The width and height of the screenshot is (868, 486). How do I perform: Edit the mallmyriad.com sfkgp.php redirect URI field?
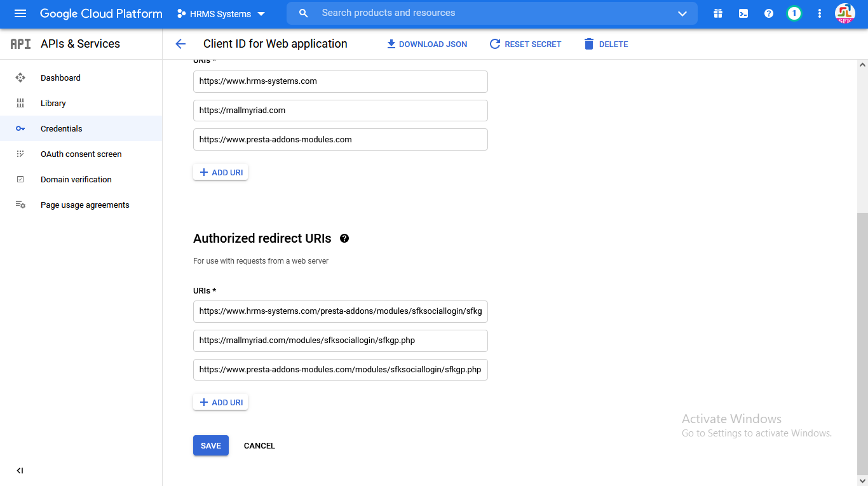tap(341, 341)
